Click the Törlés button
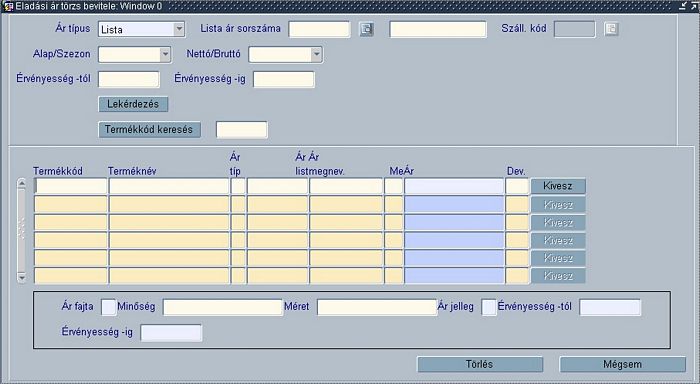The height and width of the screenshot is (384, 700). [480, 364]
